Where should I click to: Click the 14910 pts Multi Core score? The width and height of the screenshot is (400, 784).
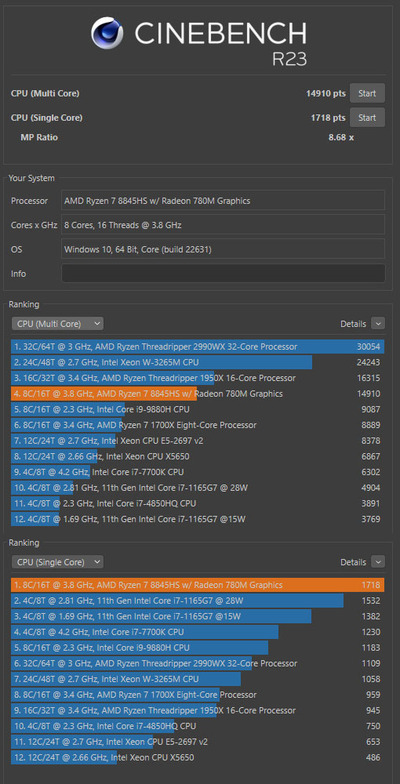(326, 93)
